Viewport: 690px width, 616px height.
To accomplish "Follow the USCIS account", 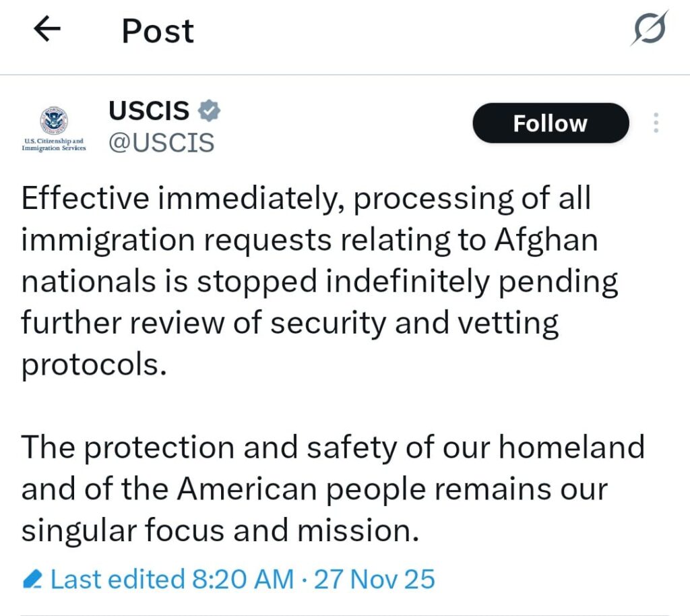I will click(550, 123).
